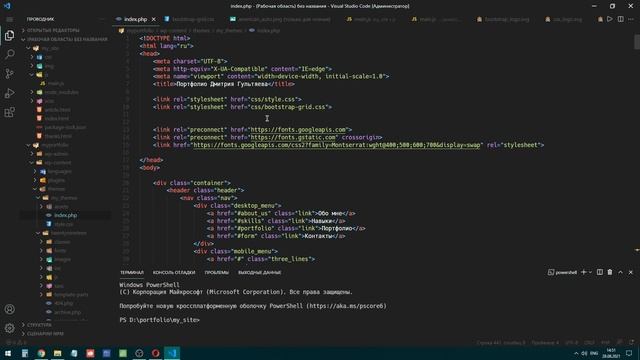The height and width of the screenshot is (360, 640).
Task: Split the editor to the right
Action: coord(620,19)
